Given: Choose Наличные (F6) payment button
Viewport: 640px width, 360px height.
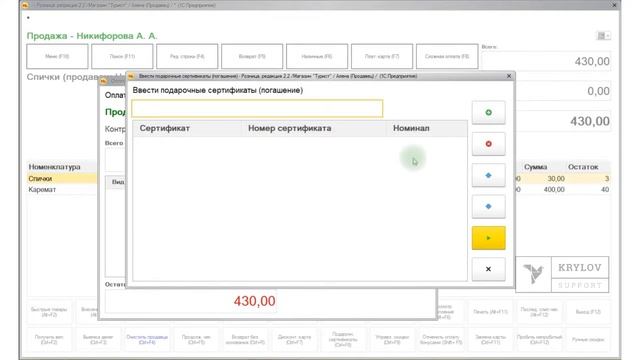Looking at the screenshot, I should point(317,56).
